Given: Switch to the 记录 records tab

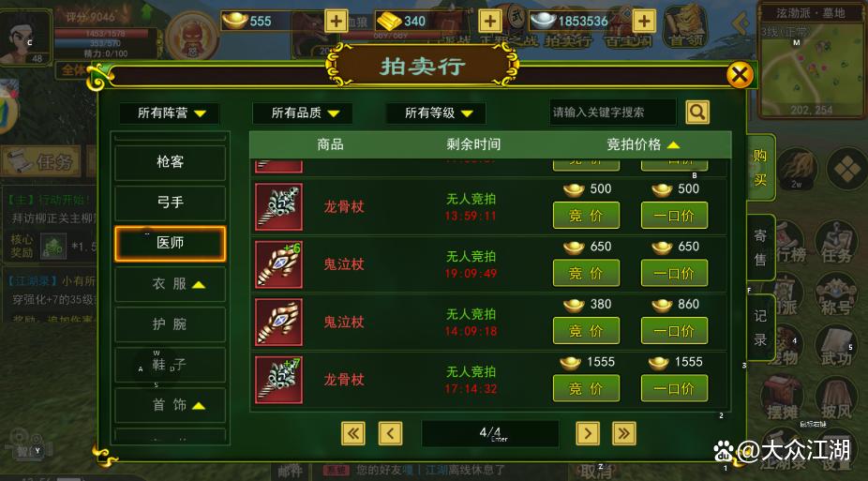Looking at the screenshot, I should (760, 327).
